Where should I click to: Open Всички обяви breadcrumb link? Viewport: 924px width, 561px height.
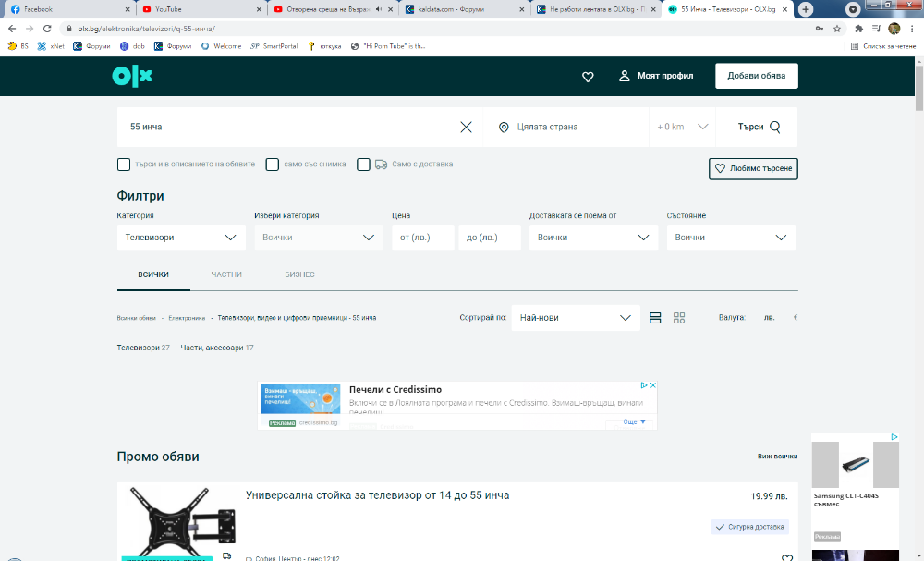tap(136, 318)
